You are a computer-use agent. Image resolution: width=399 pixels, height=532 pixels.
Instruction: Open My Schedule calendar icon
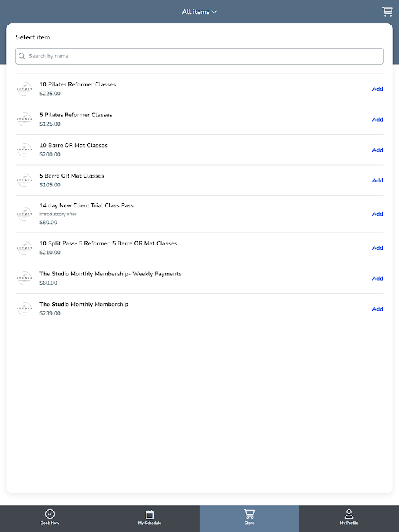[x=150, y=514]
